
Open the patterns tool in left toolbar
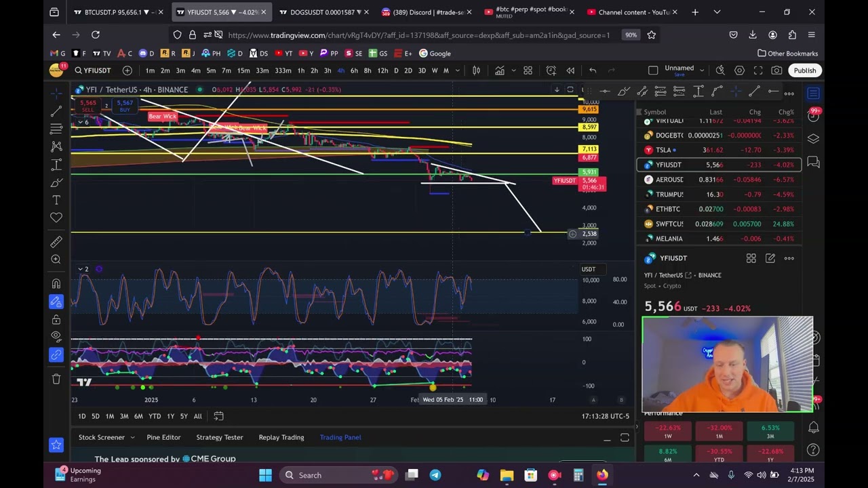pyautogui.click(x=56, y=146)
